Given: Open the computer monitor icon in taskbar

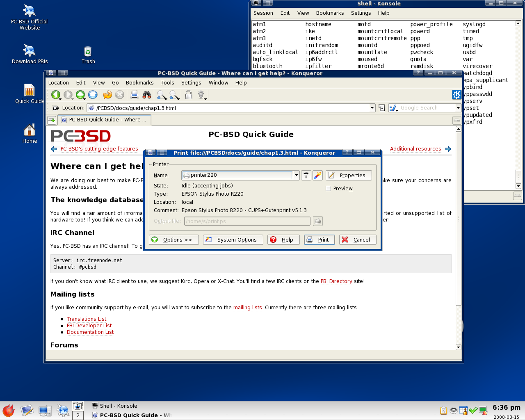Looking at the screenshot, I should pyautogui.click(x=45, y=410).
